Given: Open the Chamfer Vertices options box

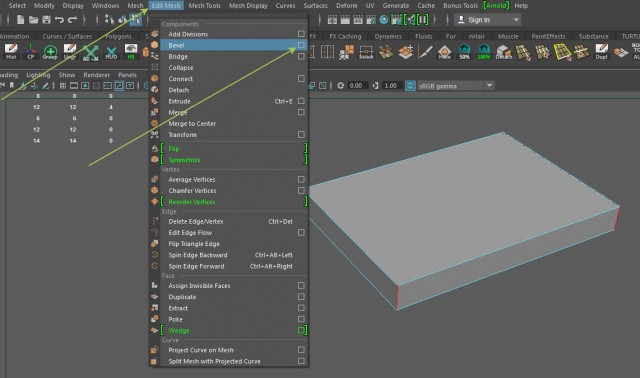Looking at the screenshot, I should [x=301, y=191].
